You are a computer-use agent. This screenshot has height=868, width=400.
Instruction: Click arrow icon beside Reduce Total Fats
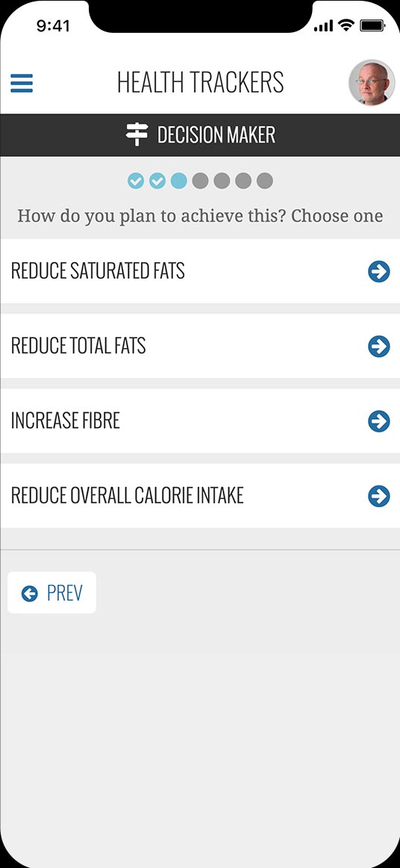click(379, 347)
